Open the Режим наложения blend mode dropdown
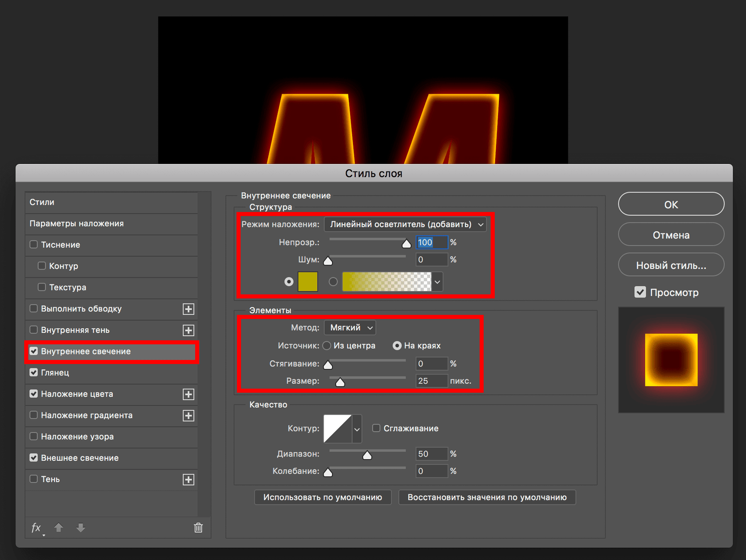This screenshot has width=746, height=560. click(405, 224)
